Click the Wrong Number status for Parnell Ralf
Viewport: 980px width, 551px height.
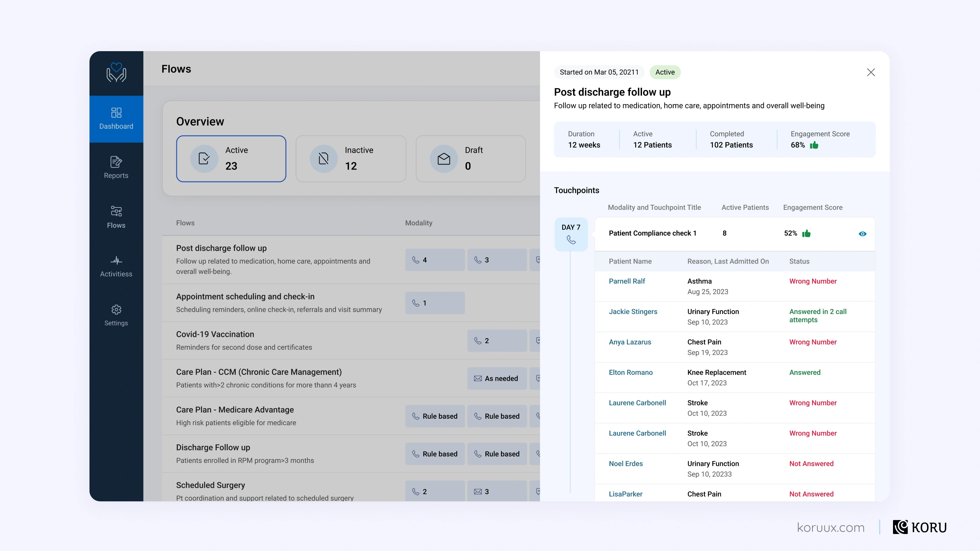tap(813, 281)
